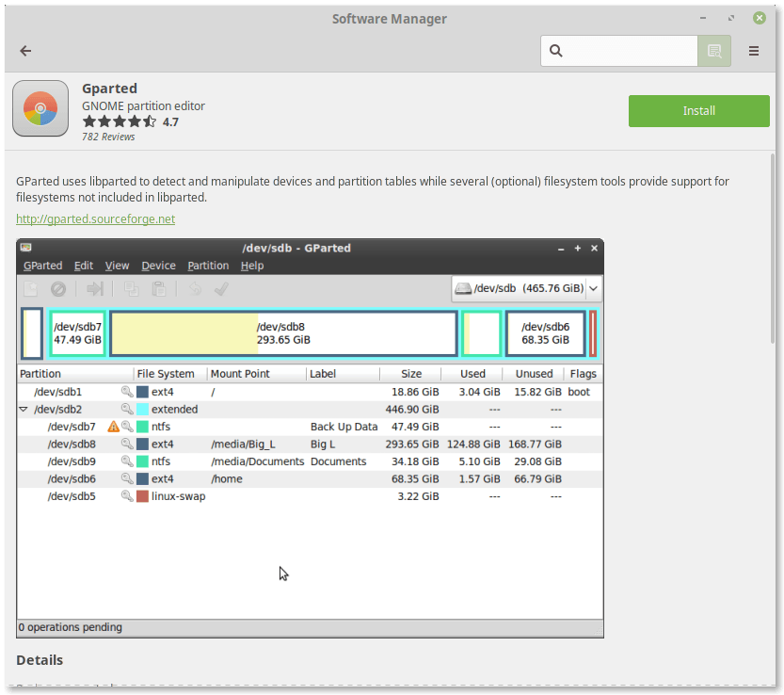This screenshot has height=695, width=784.
Task: Select the red swap block in disk map
Action: click(x=593, y=333)
